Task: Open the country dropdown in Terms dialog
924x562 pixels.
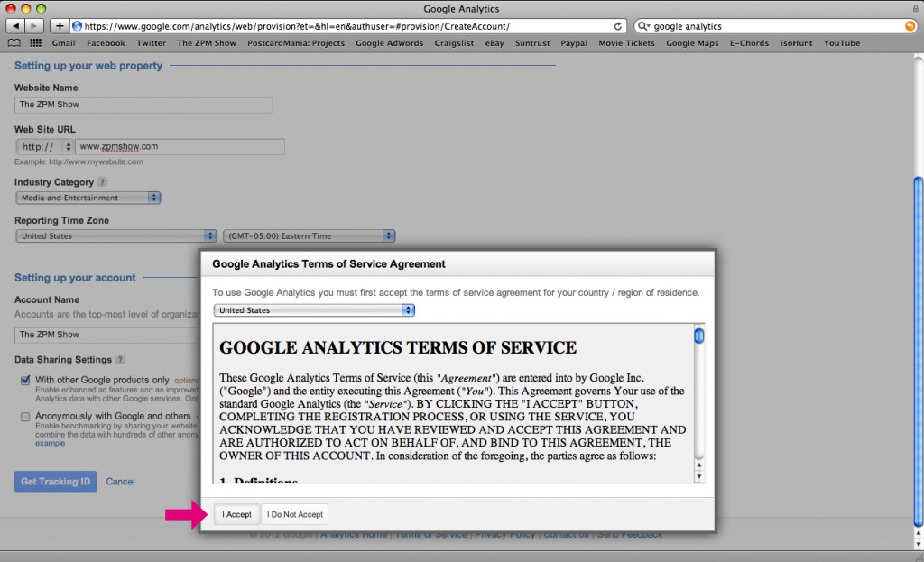Action: click(314, 310)
